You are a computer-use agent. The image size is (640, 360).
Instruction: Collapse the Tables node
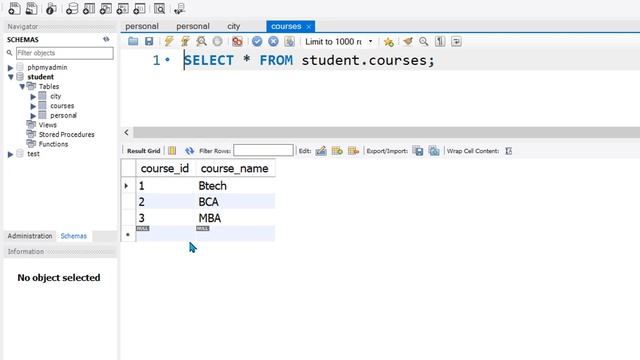coord(22,87)
